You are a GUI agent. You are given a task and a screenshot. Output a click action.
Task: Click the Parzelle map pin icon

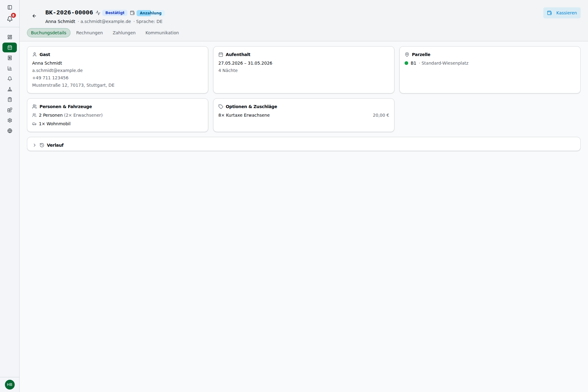pos(407,55)
